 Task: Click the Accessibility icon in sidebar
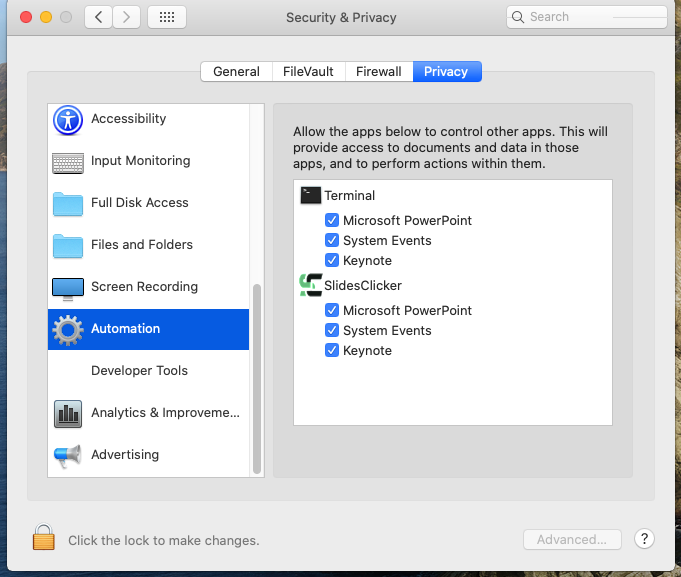coord(68,120)
